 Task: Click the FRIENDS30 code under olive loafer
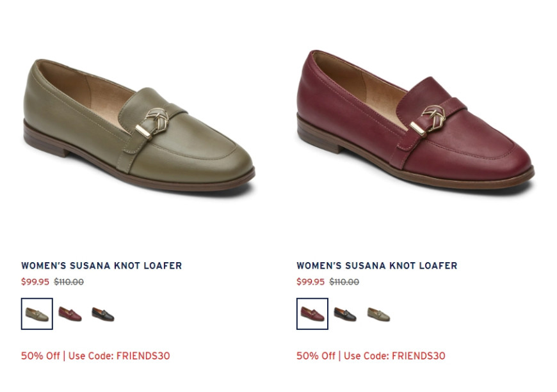click(x=143, y=356)
